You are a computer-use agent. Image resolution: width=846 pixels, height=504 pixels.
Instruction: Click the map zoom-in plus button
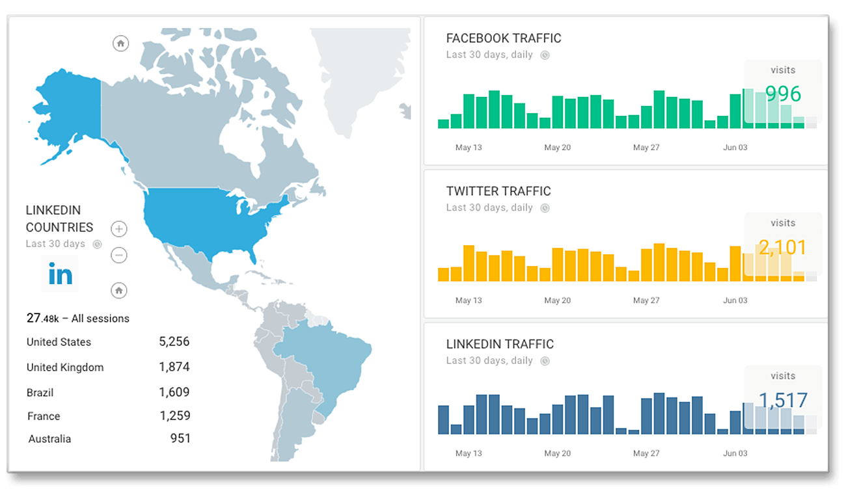point(119,229)
